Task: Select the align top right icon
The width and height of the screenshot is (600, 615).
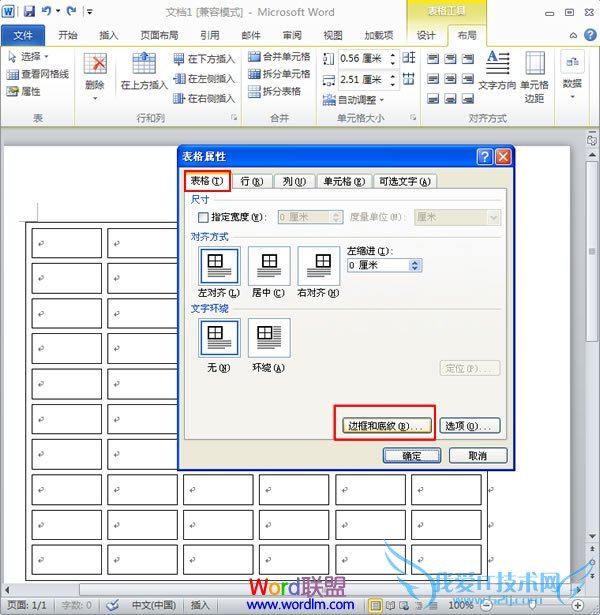Action: 467,59
